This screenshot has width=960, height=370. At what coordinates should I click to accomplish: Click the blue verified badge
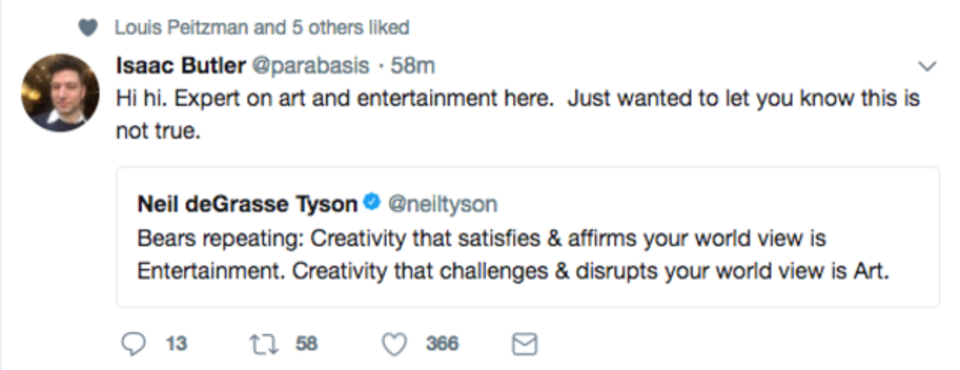[x=372, y=203]
